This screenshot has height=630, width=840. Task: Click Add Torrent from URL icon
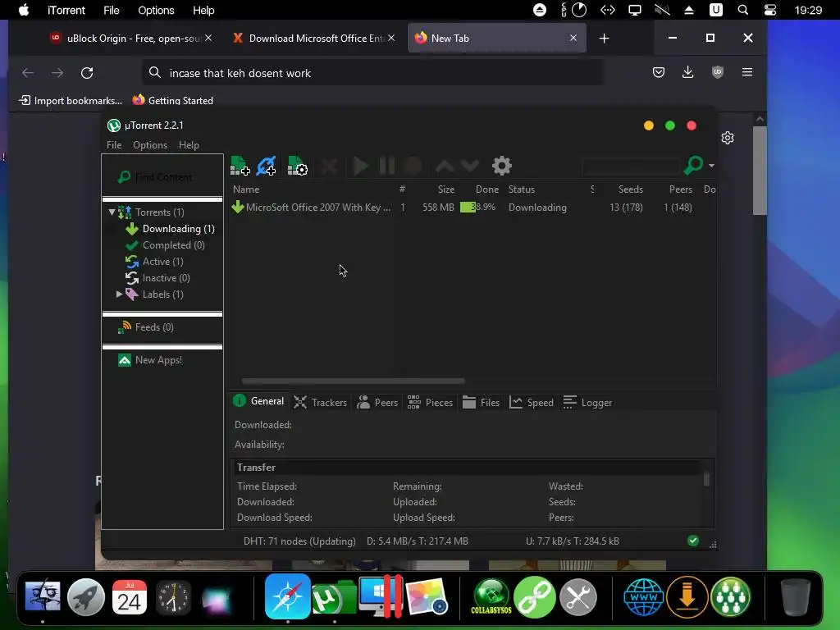267,166
